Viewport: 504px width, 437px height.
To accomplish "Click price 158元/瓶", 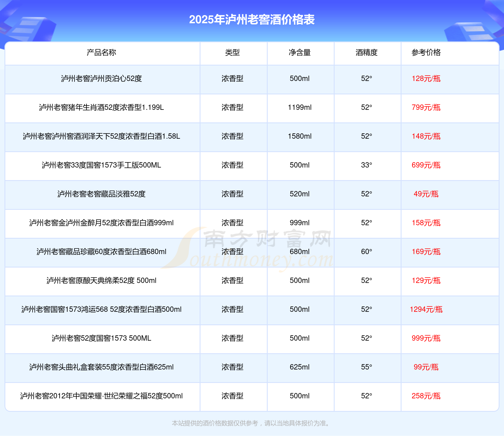I will [426, 223].
